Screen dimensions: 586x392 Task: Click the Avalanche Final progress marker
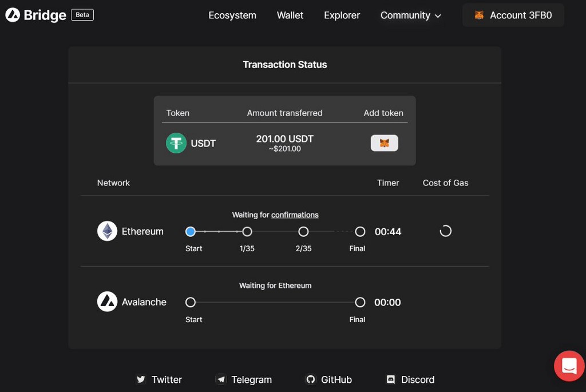click(x=360, y=302)
